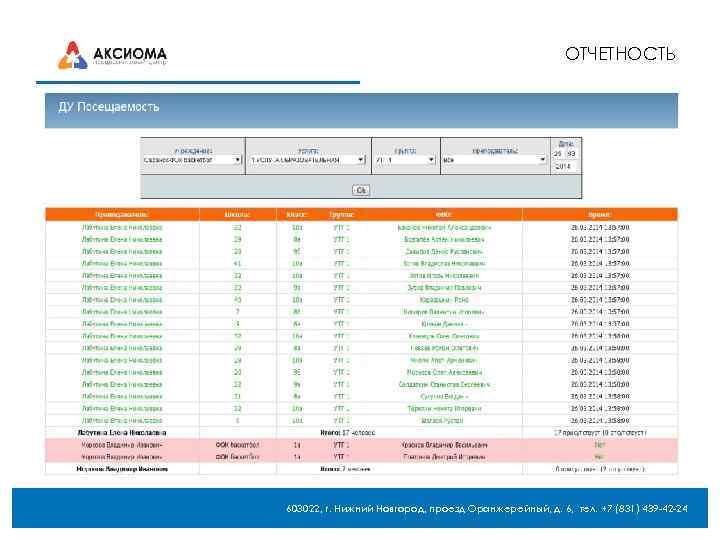Click the month field showing 03
The height and width of the screenshot is (540, 720).
pyautogui.click(x=571, y=154)
